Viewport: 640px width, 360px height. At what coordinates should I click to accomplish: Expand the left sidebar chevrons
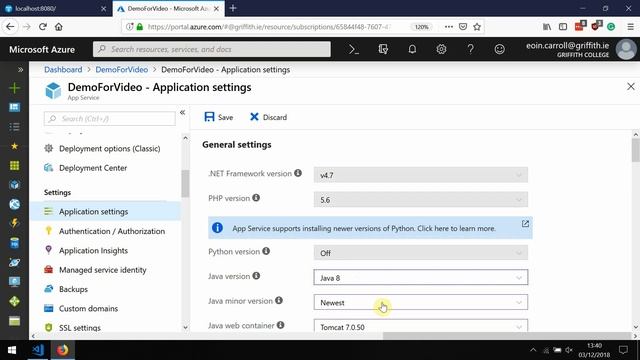coord(20,70)
